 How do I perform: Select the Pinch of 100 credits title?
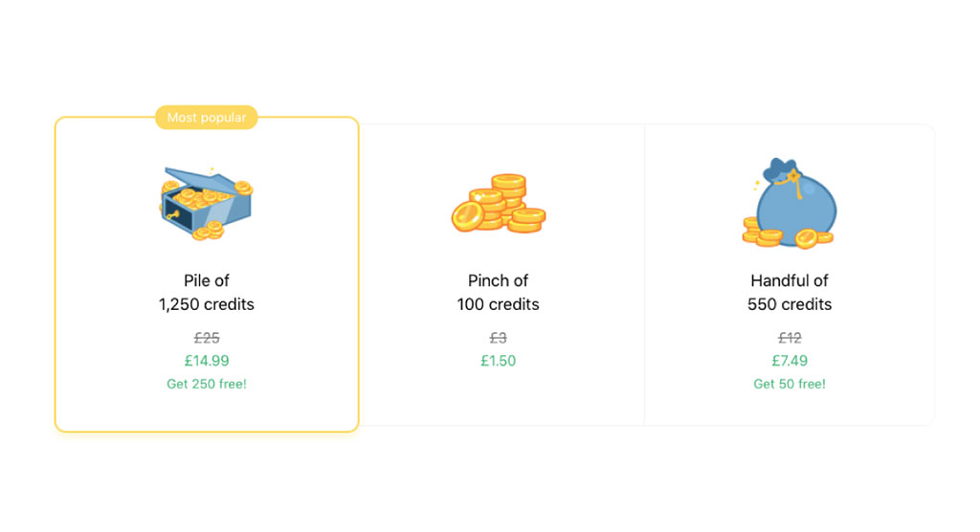click(x=498, y=293)
